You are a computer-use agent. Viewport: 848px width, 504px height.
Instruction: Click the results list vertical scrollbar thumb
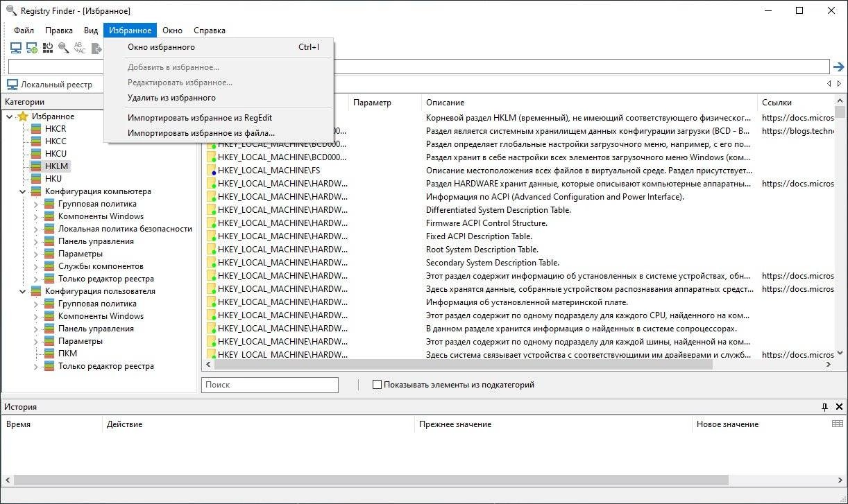pos(840,112)
